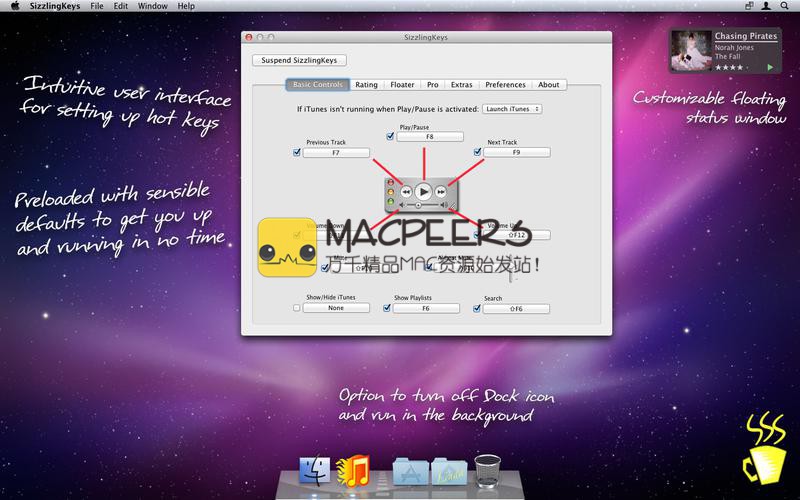The width and height of the screenshot is (800, 500).
Task: Click the Play/Pause F8 hotkey field
Action: coord(430,137)
